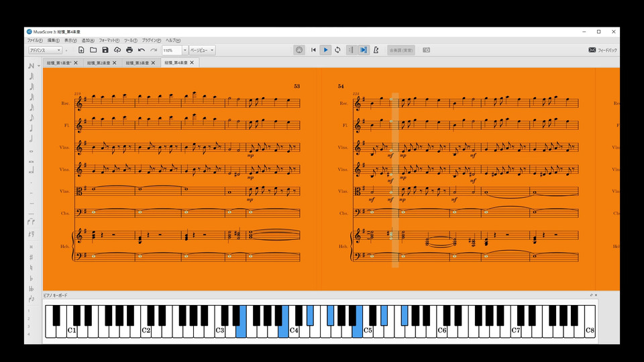Click the undo arrow
The image size is (644, 362).
tap(142, 50)
